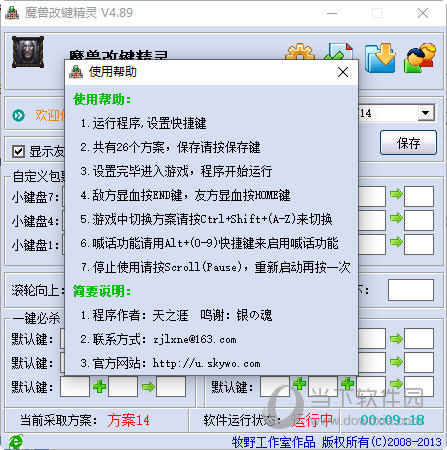The height and width of the screenshot is (450, 447).
Task: Open the scheme dropdown arrow
Action: (x=426, y=113)
